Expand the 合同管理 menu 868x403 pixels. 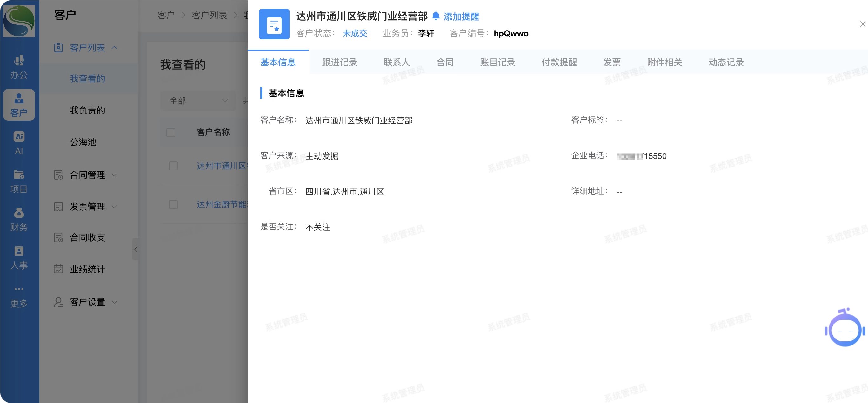(87, 175)
